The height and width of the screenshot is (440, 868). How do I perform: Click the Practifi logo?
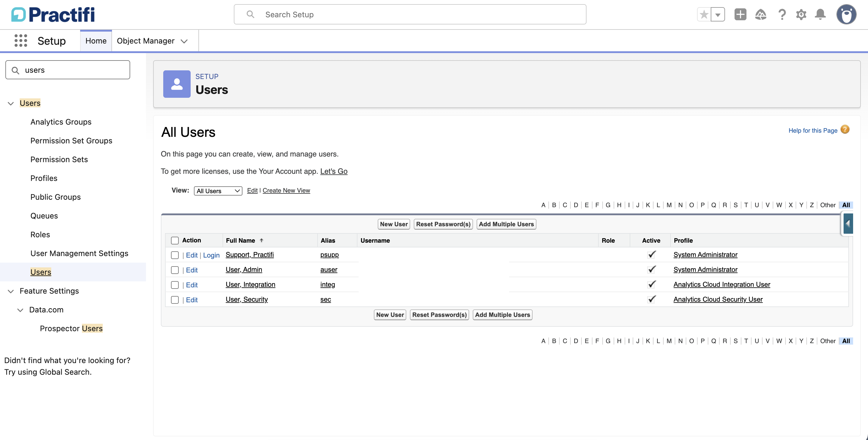click(x=53, y=15)
